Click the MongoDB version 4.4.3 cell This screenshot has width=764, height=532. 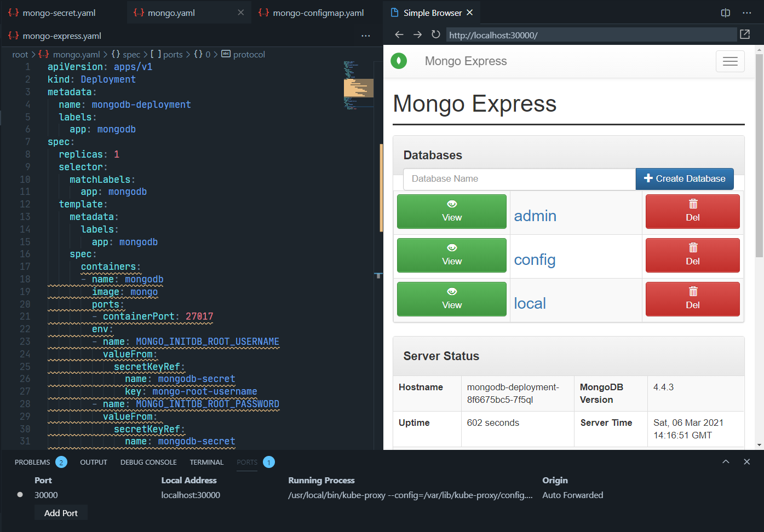tap(696, 394)
